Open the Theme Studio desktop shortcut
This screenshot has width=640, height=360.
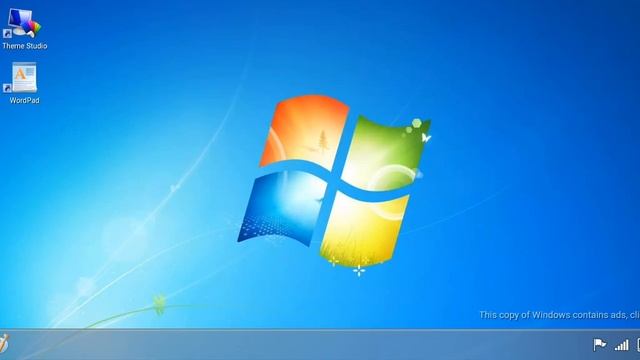pyautogui.click(x=24, y=29)
